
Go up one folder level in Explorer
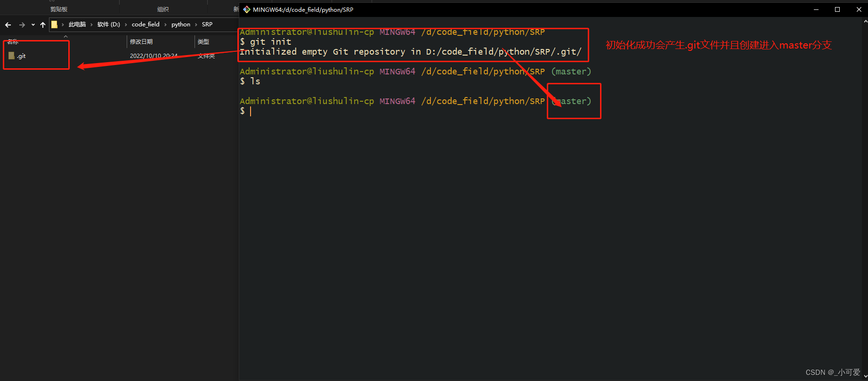[x=43, y=24]
